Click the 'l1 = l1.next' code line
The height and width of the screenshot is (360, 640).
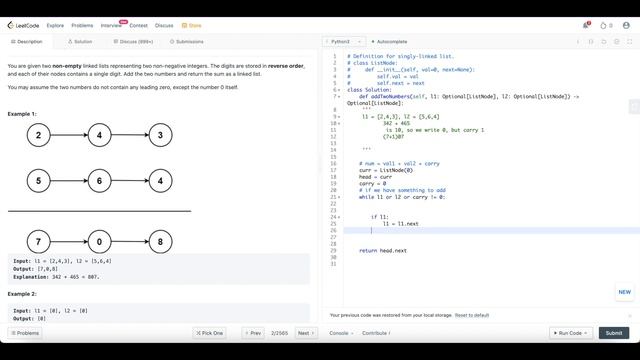click(x=400, y=224)
